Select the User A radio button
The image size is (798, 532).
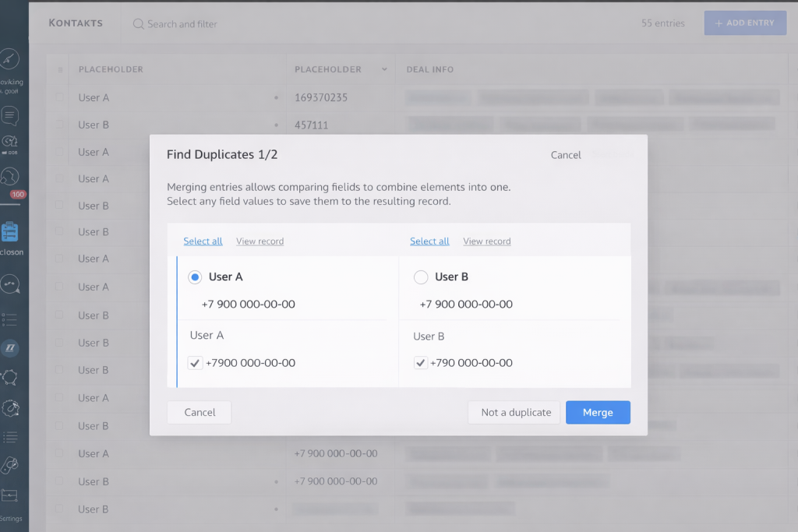195,277
